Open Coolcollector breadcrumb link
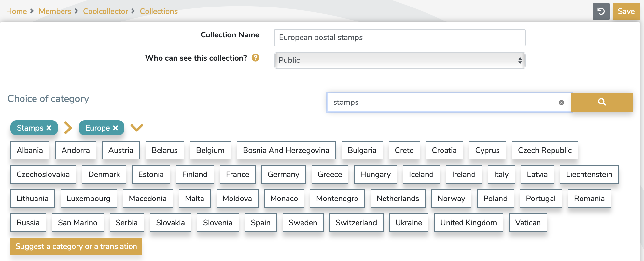 pos(105,11)
